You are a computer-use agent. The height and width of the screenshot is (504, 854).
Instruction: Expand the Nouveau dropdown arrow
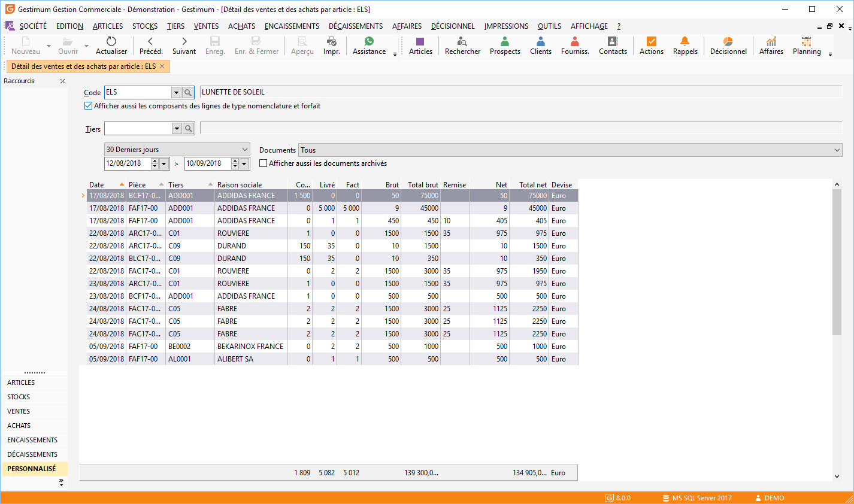(49, 46)
